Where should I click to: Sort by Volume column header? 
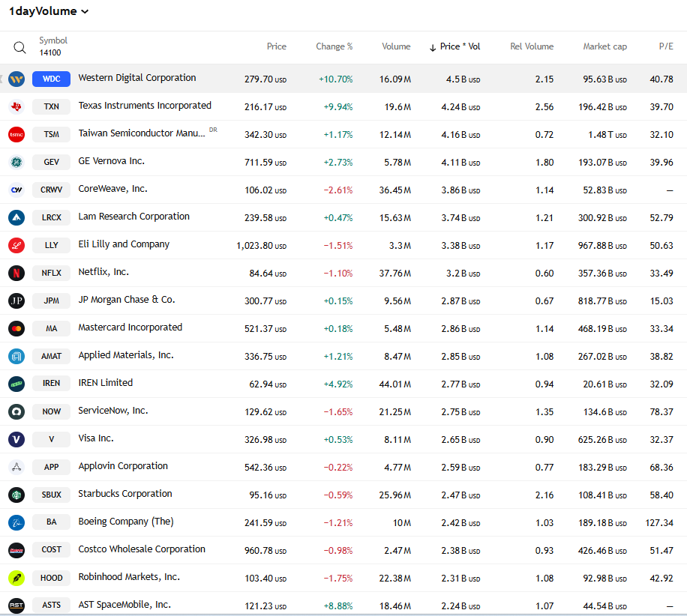396,46
